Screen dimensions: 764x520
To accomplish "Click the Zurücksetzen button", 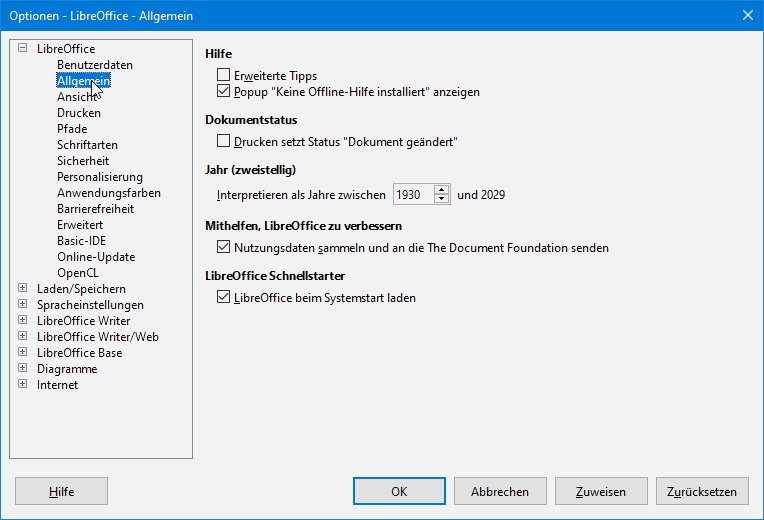I will point(702,491).
